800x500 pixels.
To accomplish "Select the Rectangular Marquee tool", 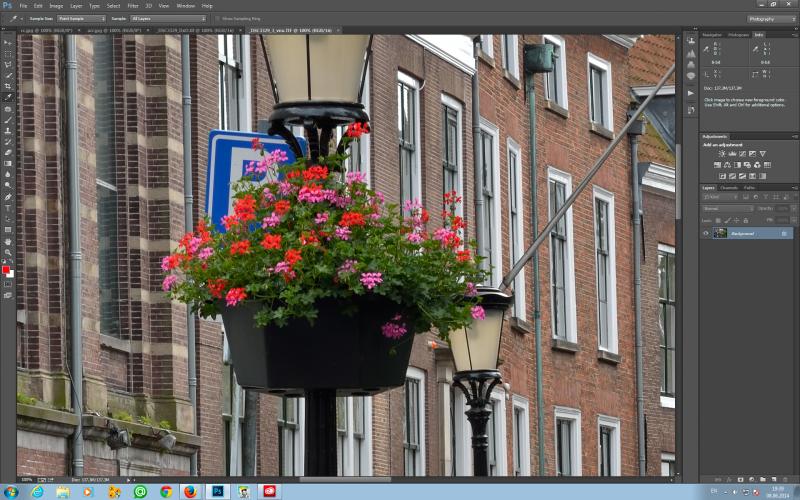I will tap(8, 54).
